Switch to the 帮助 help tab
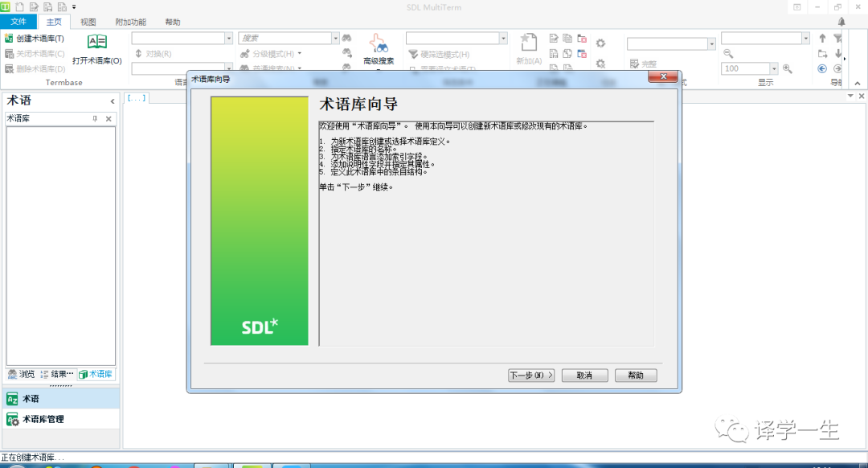 tap(173, 23)
